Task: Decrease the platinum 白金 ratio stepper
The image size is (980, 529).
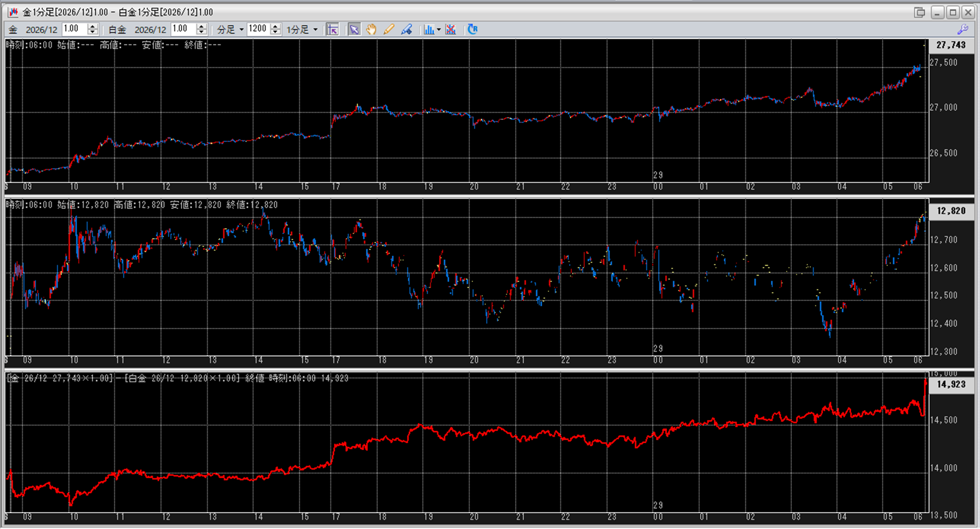Action: point(202,32)
